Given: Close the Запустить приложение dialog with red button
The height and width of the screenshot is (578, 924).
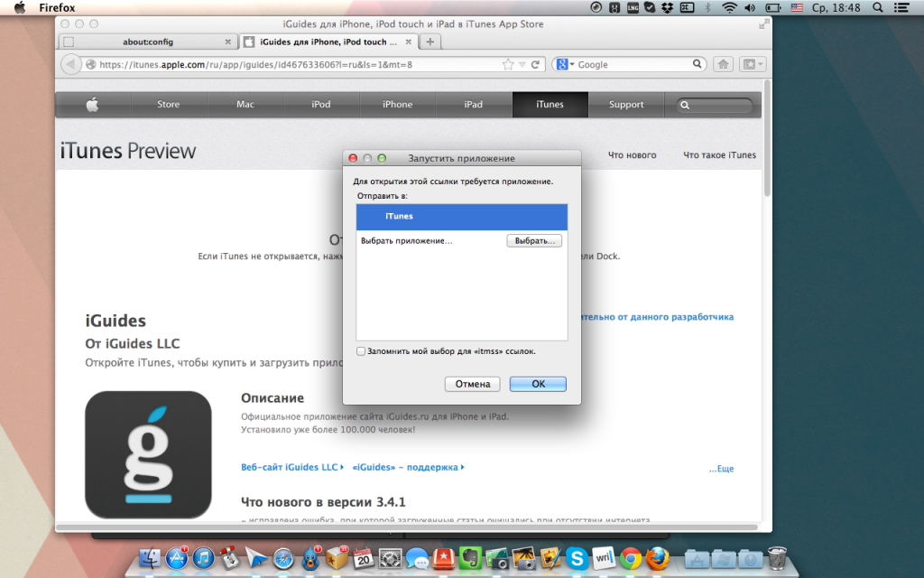Looking at the screenshot, I should [x=353, y=158].
